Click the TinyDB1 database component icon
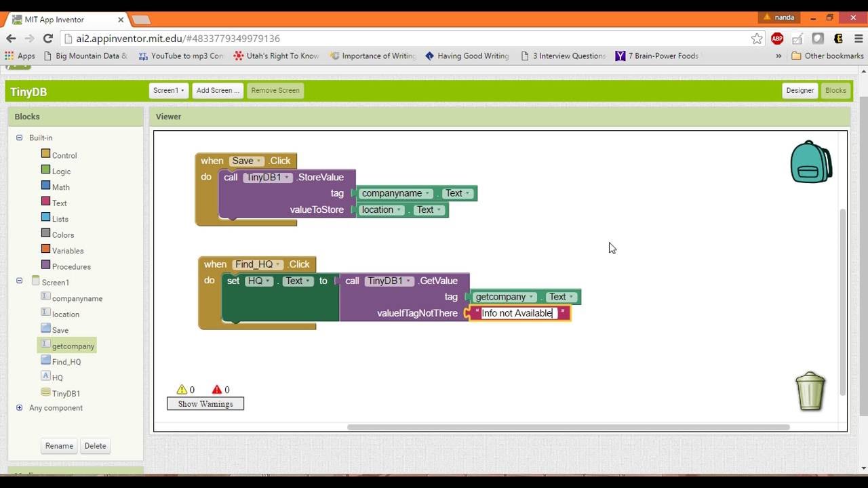868x488 pixels. click(x=46, y=392)
